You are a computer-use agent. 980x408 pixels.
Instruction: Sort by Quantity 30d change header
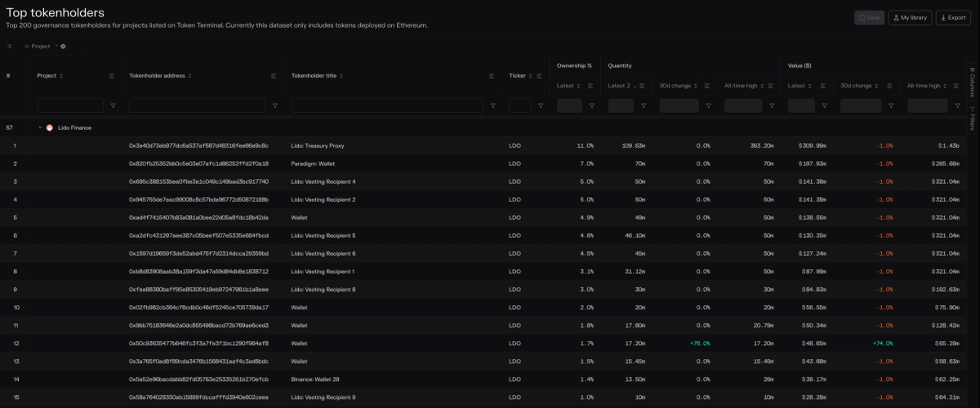click(679, 86)
